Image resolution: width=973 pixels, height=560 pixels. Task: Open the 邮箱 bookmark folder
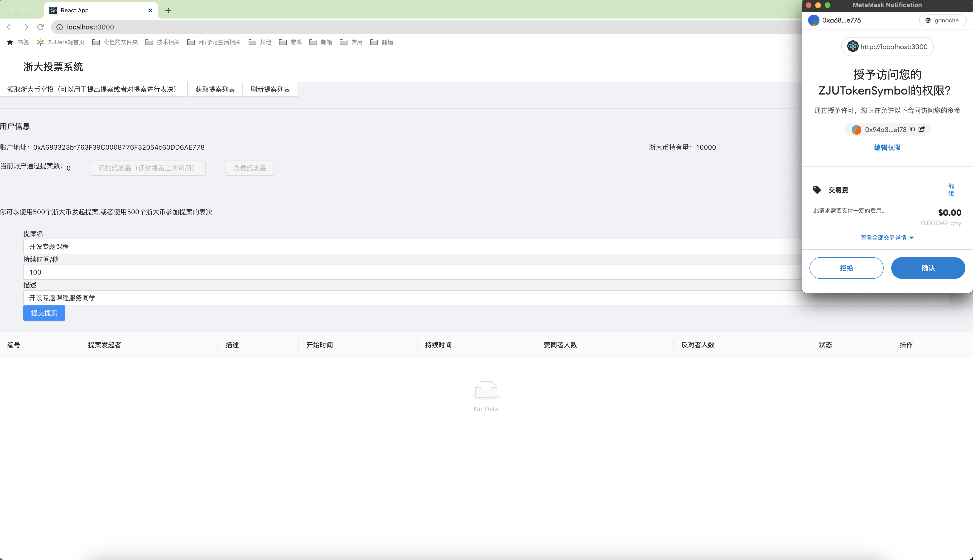[x=321, y=42]
